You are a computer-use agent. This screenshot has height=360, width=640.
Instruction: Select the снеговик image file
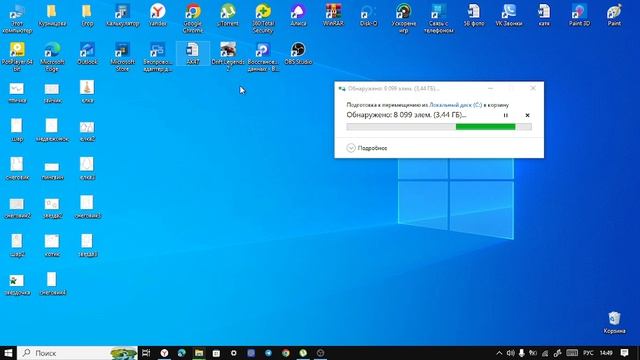pos(17,169)
